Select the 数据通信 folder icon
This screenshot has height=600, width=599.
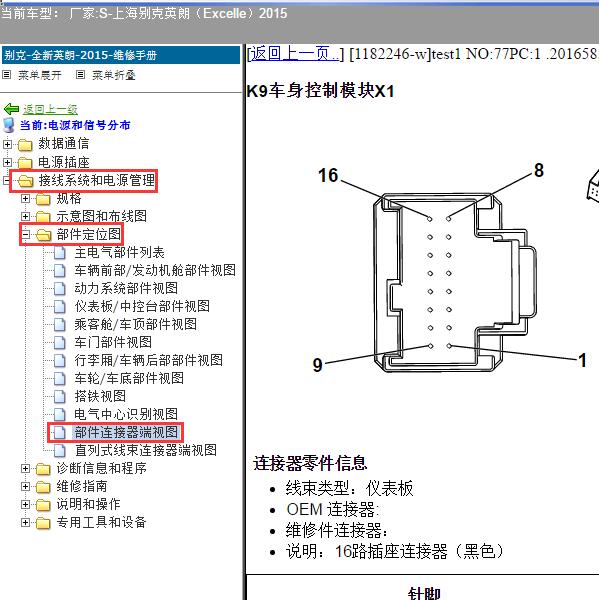[25, 145]
